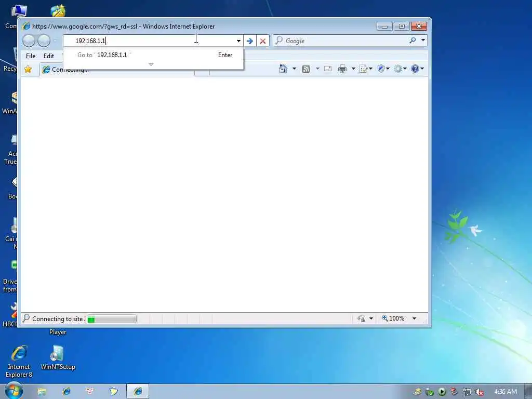Click the security zone lock icon
The width and height of the screenshot is (532, 399).
361,318
